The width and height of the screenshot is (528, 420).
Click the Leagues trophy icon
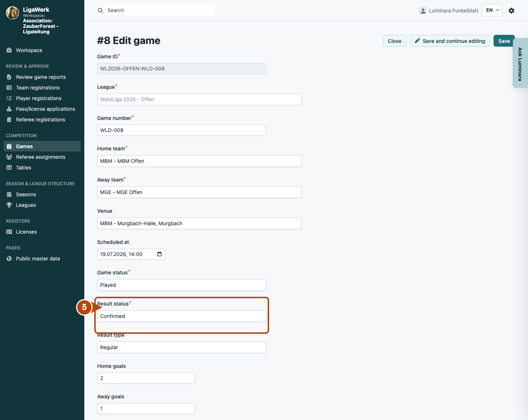click(x=9, y=205)
